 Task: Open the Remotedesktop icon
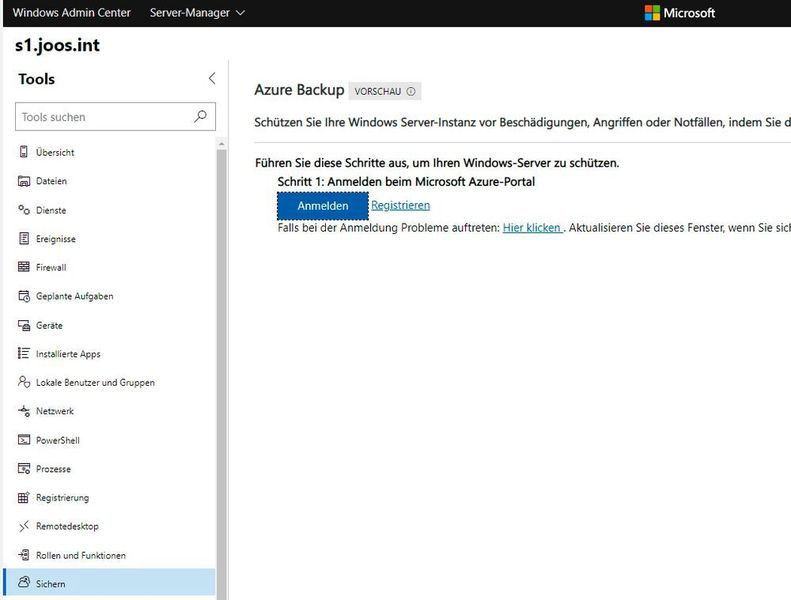point(24,526)
